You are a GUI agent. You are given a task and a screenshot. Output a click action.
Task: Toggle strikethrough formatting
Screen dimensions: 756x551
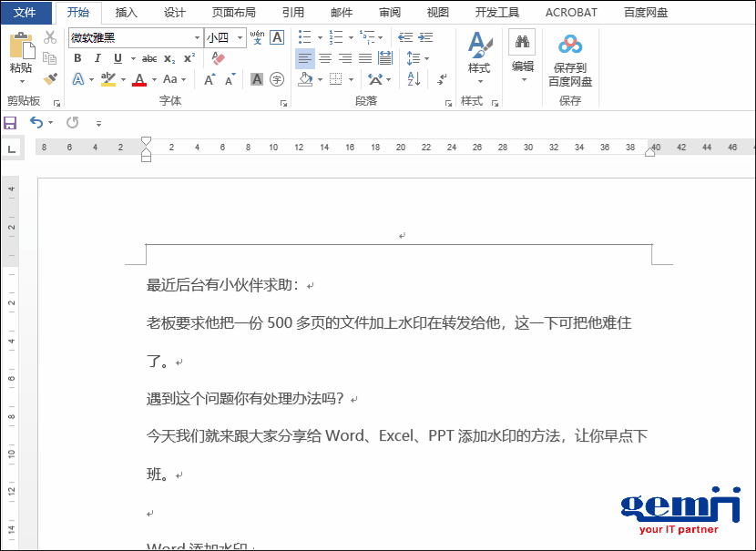[x=149, y=58]
